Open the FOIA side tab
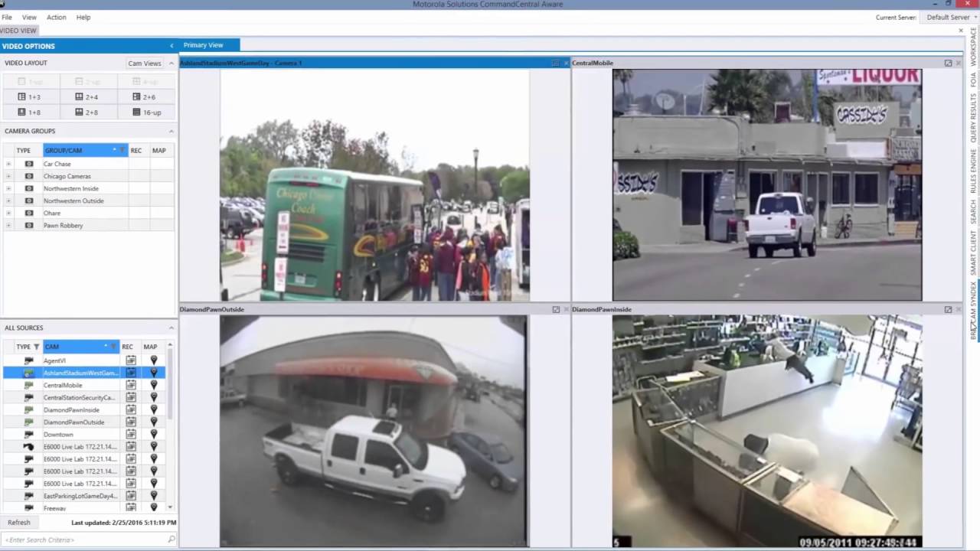The height and width of the screenshot is (551, 980). [x=974, y=80]
